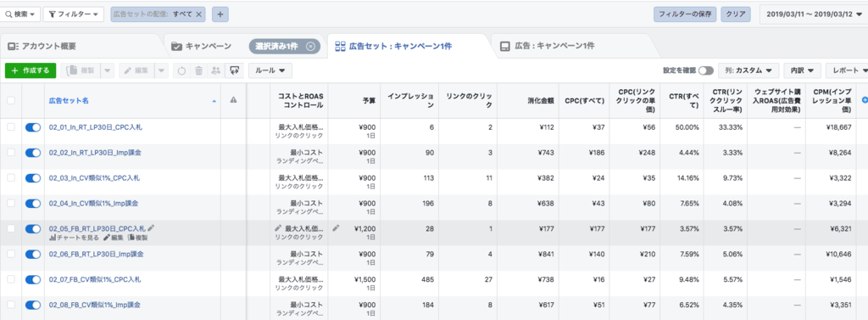Screen dimensions: 868x320
Task: Toggle off ad set 02_08_FB_CV類似1%_Imp課金
Action: tap(33, 305)
